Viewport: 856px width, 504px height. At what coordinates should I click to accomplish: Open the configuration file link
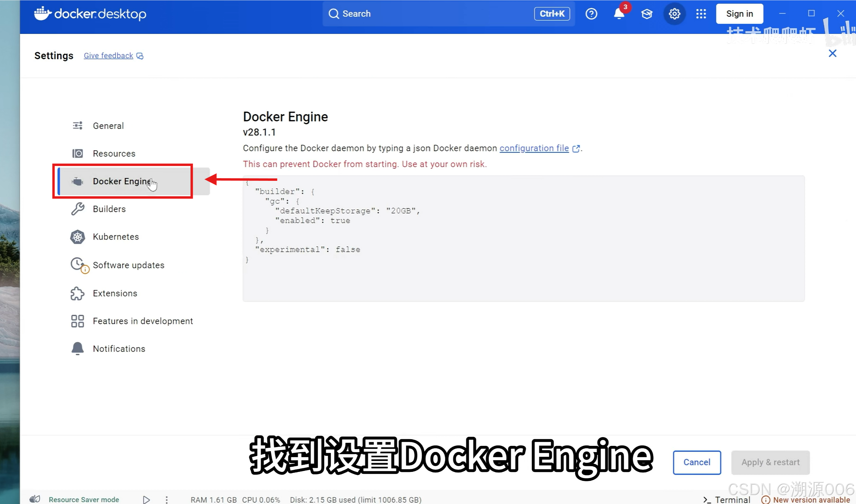[x=534, y=148]
